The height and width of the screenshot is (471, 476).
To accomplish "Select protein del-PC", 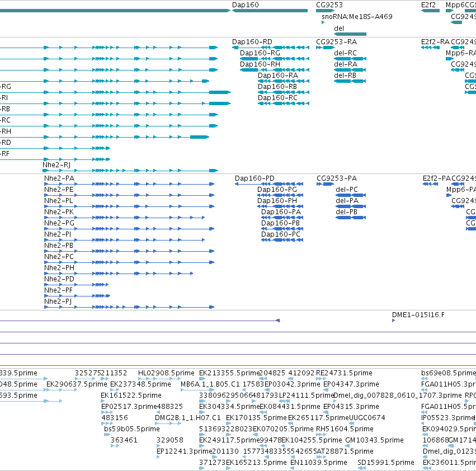I will coord(347,190).
